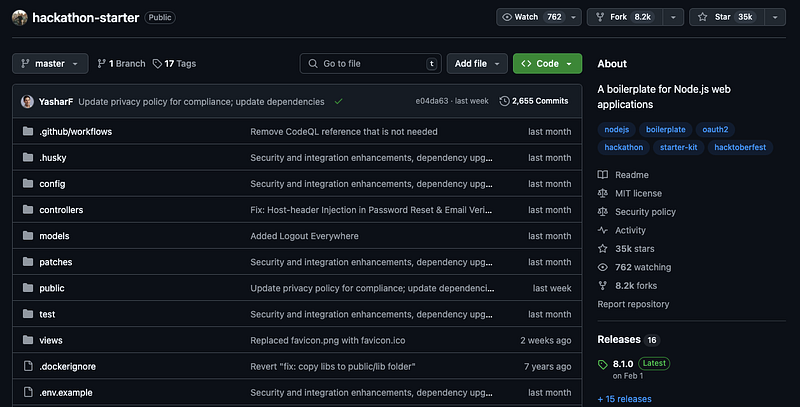The image size is (800, 407).
Task: Open the 762 watching link
Action: 643,267
